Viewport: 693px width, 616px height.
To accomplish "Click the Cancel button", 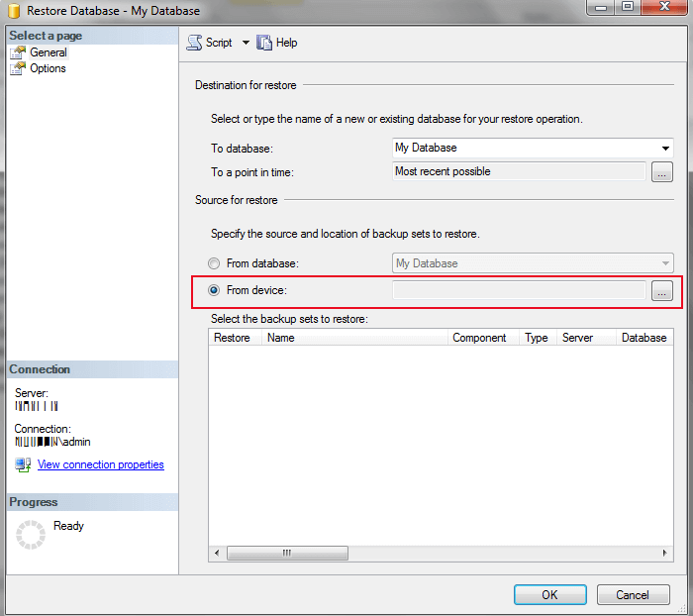I will [633, 594].
